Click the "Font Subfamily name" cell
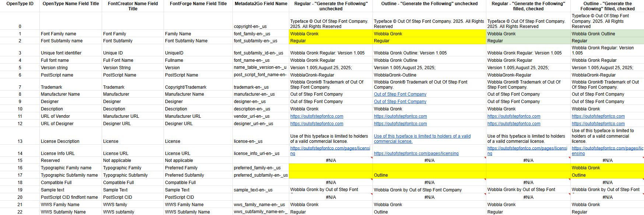This screenshot has height=215, width=644. pos(71,41)
